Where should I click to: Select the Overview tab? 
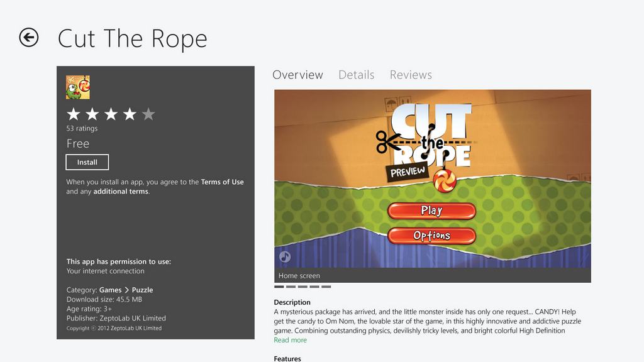pyautogui.click(x=297, y=75)
